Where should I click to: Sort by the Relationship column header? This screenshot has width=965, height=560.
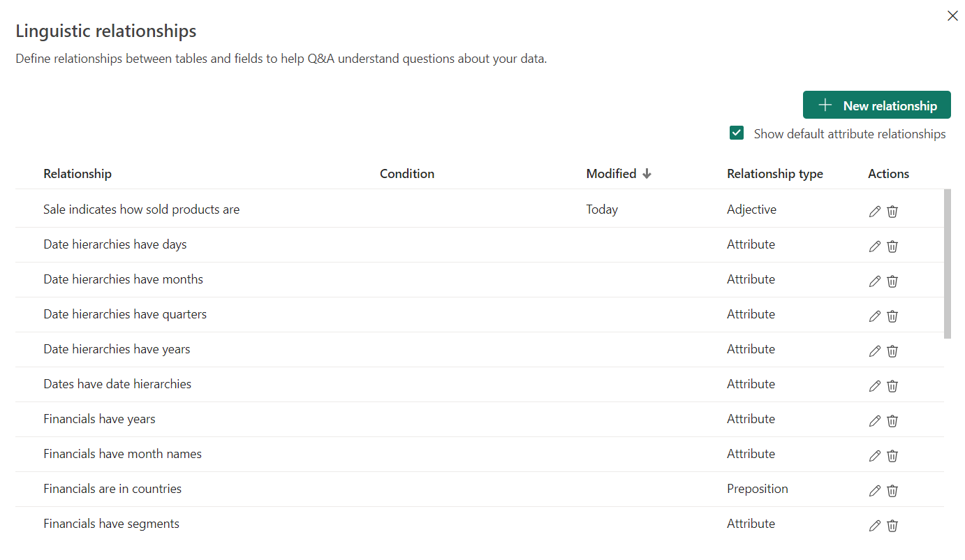(78, 174)
